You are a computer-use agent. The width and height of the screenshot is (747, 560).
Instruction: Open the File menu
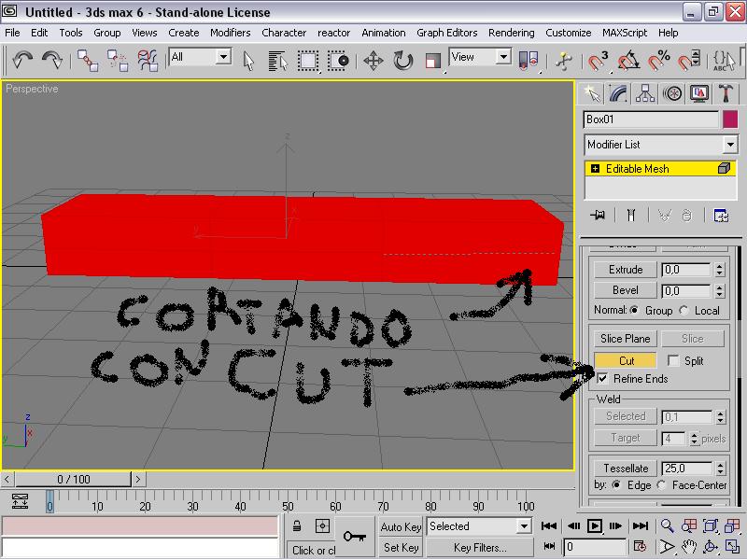click(12, 33)
